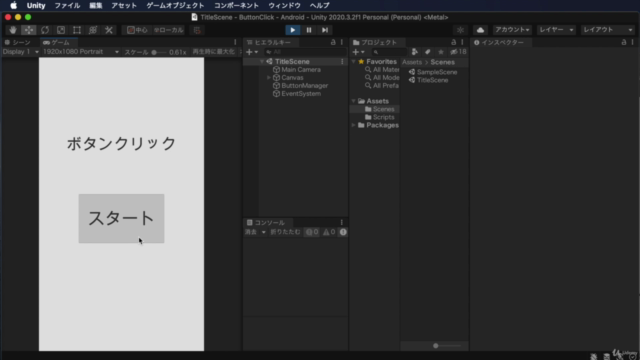640x360 pixels.
Task: Open the アセット menu
Action: coord(124,5)
